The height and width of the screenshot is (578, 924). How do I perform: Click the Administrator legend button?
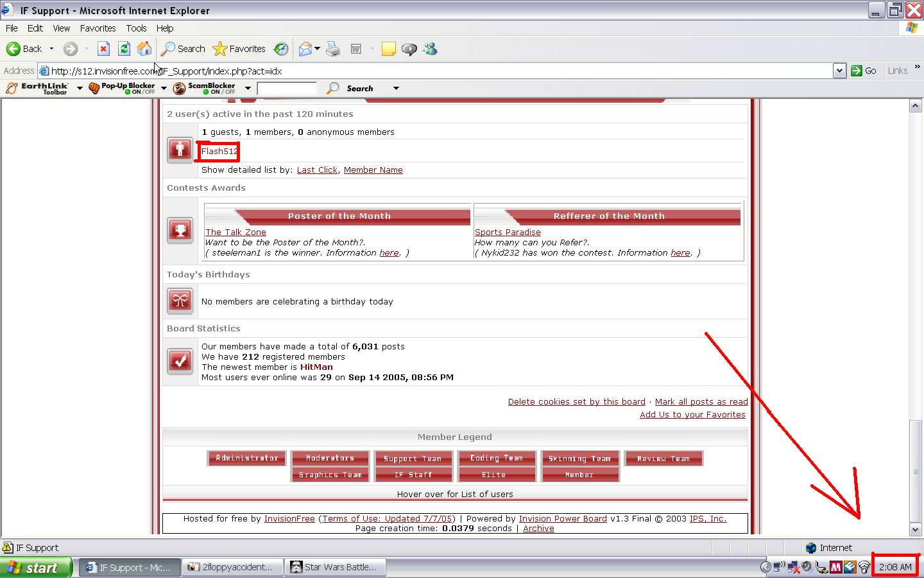pyautogui.click(x=247, y=458)
